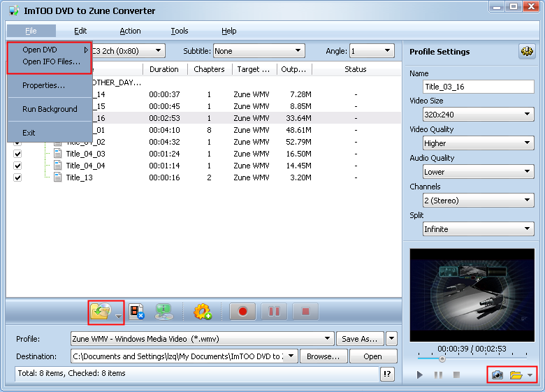Start conversion with red record button
Image resolution: width=545 pixels, height=392 pixels.
click(x=242, y=312)
